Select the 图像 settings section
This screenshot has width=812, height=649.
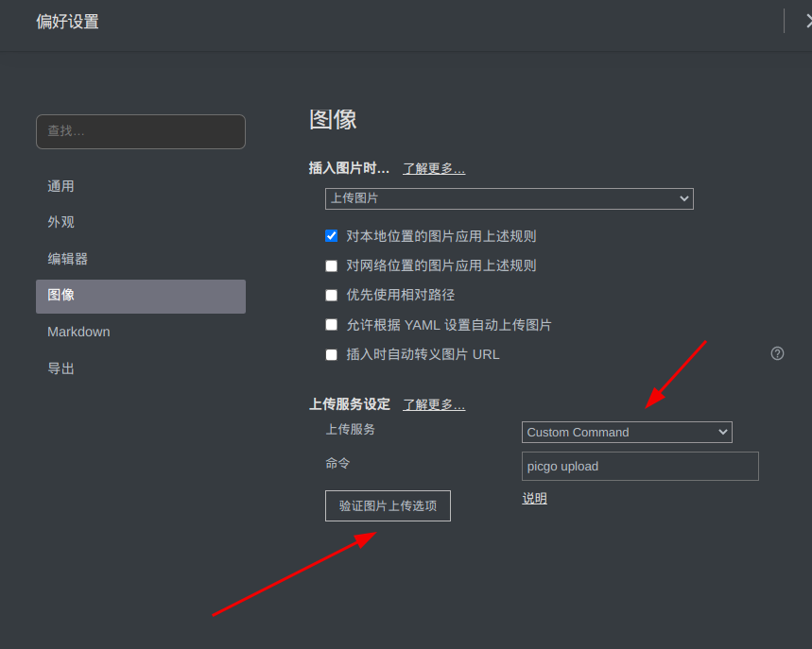[140, 296]
